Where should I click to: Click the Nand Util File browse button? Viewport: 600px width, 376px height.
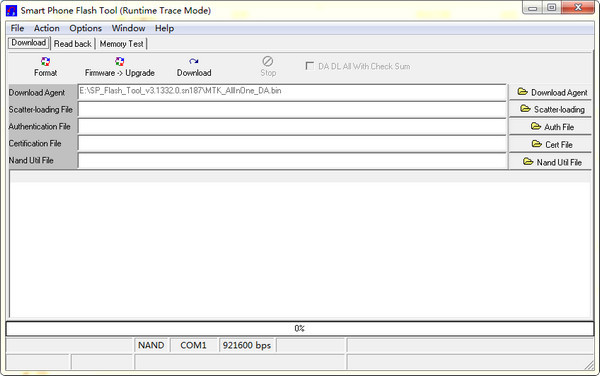(x=550, y=162)
